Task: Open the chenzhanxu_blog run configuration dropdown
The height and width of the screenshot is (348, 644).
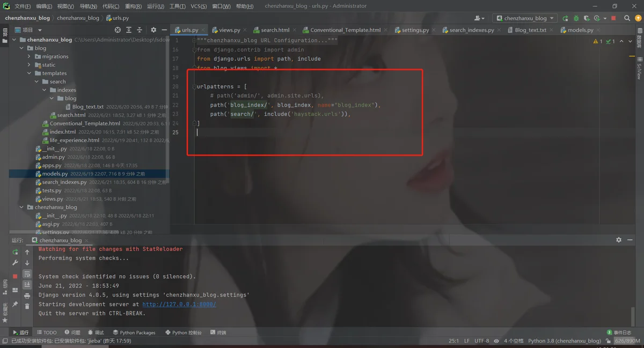Action: [524, 18]
